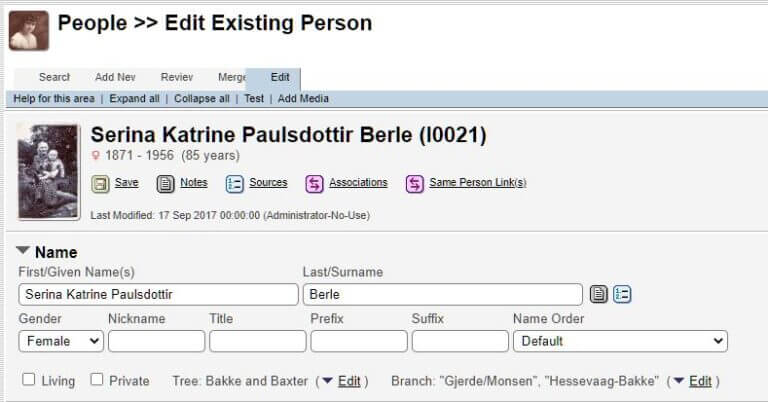
Task: Click the People header portrait icon
Action: [x=28, y=31]
